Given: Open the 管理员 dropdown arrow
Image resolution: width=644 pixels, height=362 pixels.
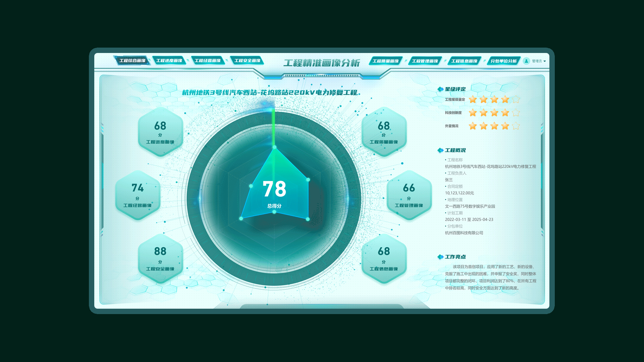Looking at the screenshot, I should (545, 61).
